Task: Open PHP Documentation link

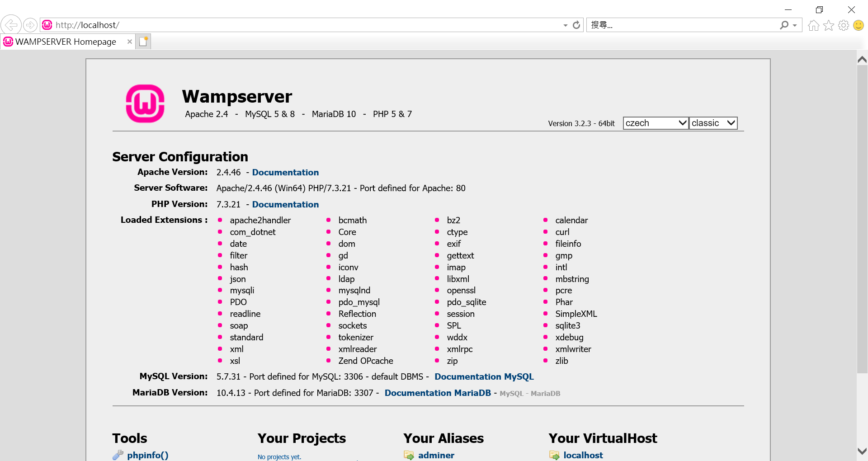Action: [285, 204]
